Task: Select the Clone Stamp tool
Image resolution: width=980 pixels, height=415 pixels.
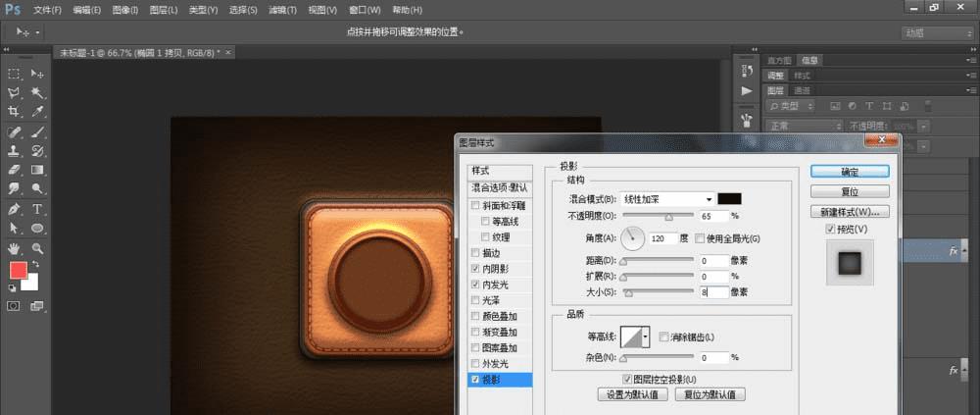Action: 14,151
